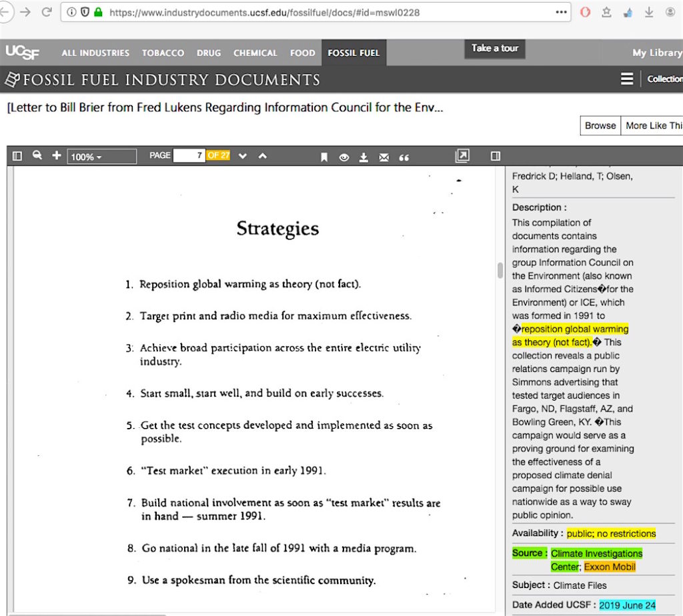Click the page number input field
Image resolution: width=683 pixels, height=616 pixels.
pyautogui.click(x=189, y=156)
